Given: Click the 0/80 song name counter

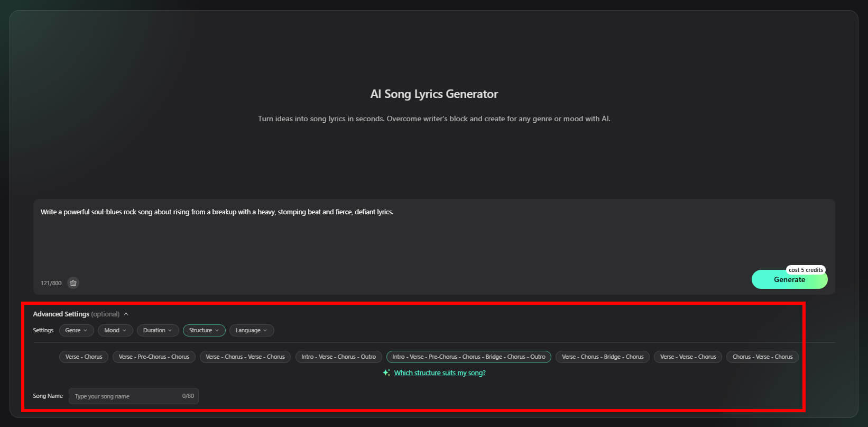Looking at the screenshot, I should 188,396.
